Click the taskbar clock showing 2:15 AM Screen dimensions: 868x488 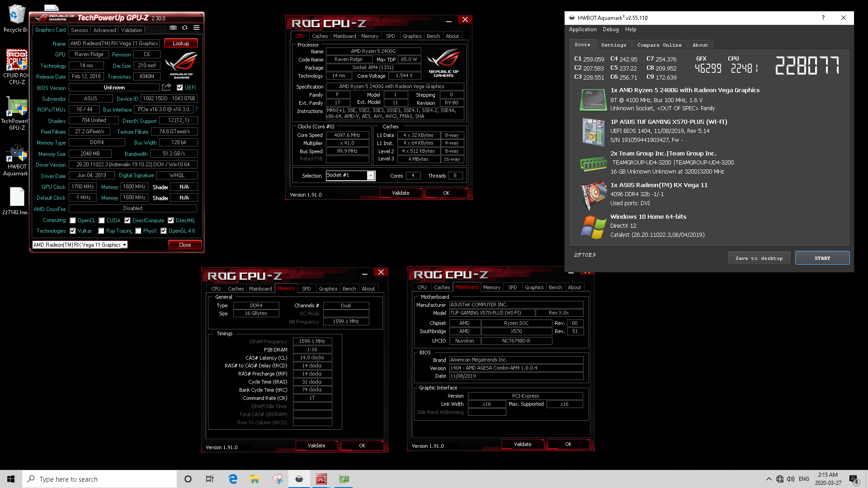point(828,479)
